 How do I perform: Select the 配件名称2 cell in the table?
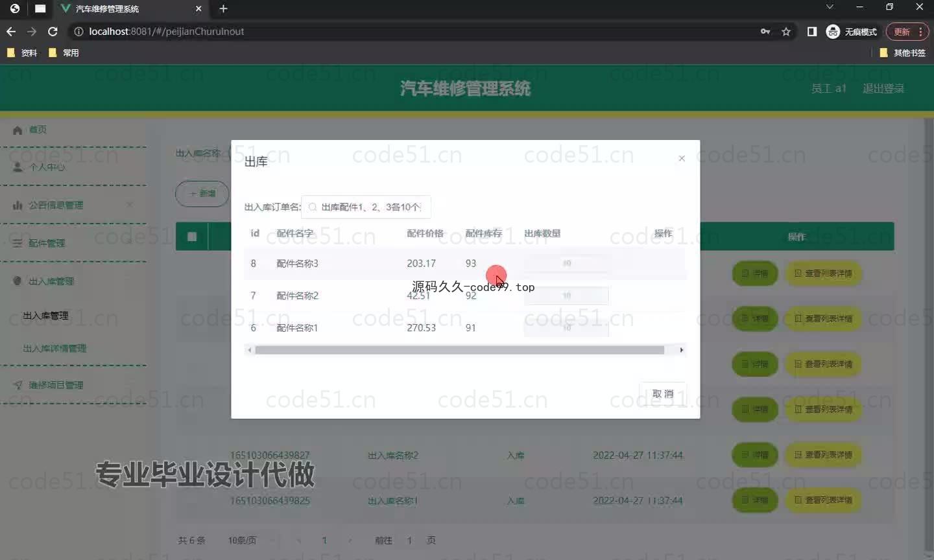click(x=297, y=296)
